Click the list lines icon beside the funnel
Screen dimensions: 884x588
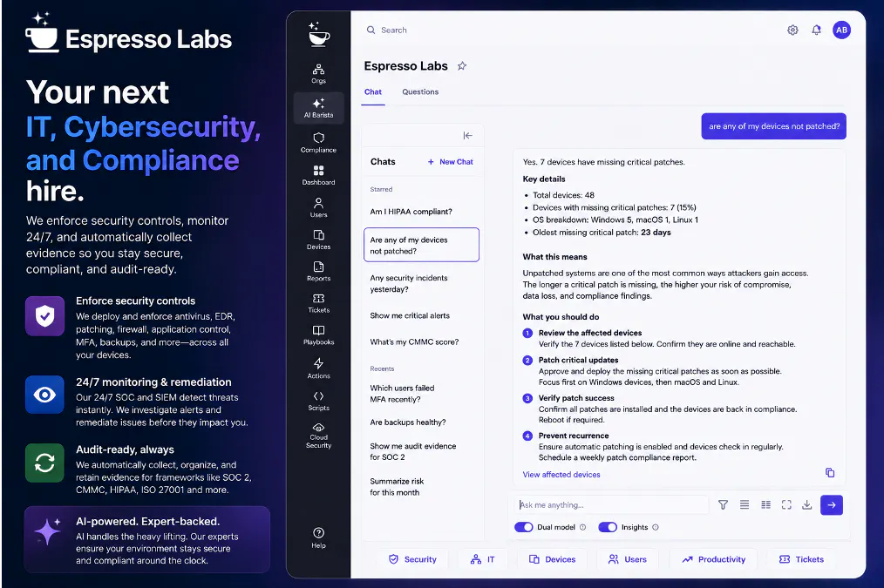click(745, 504)
